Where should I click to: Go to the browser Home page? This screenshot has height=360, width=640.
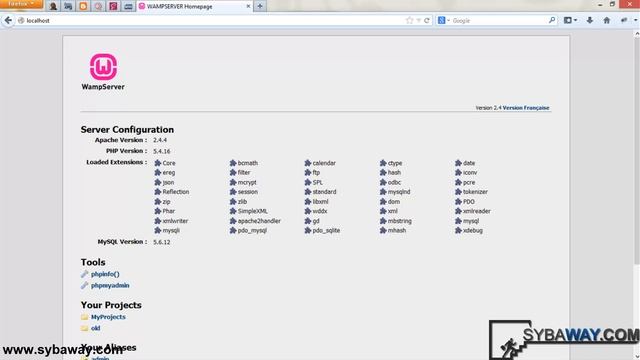[x=607, y=20]
